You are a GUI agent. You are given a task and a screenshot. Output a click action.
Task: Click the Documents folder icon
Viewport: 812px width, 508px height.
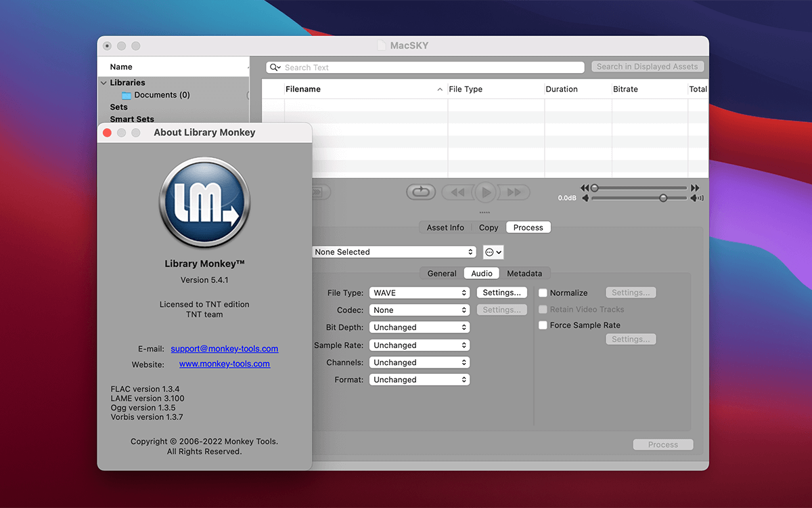[x=127, y=96]
